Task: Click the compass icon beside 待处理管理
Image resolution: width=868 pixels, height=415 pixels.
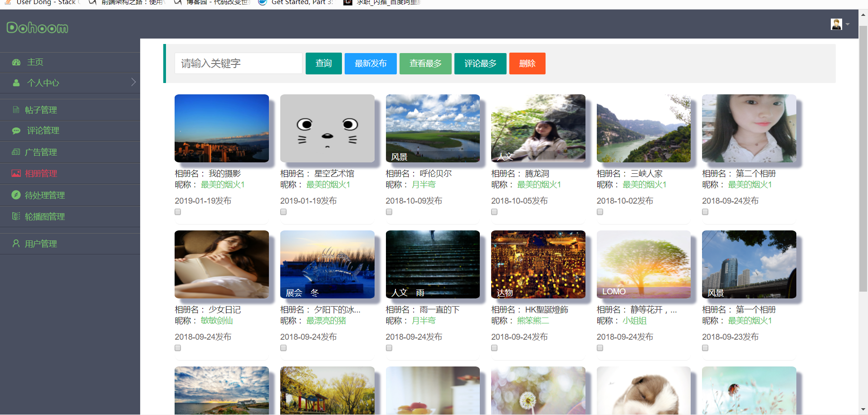Action: point(16,195)
